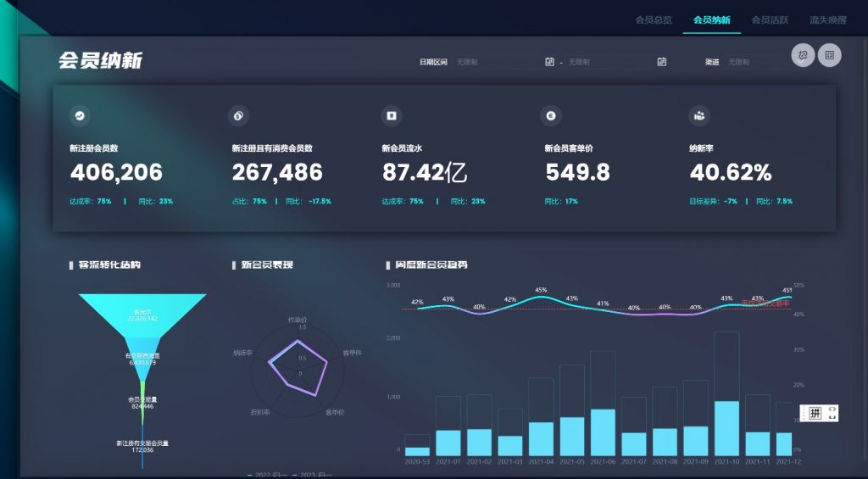Click the 新会员客单价 card icon
The image size is (868, 479).
[x=551, y=115]
